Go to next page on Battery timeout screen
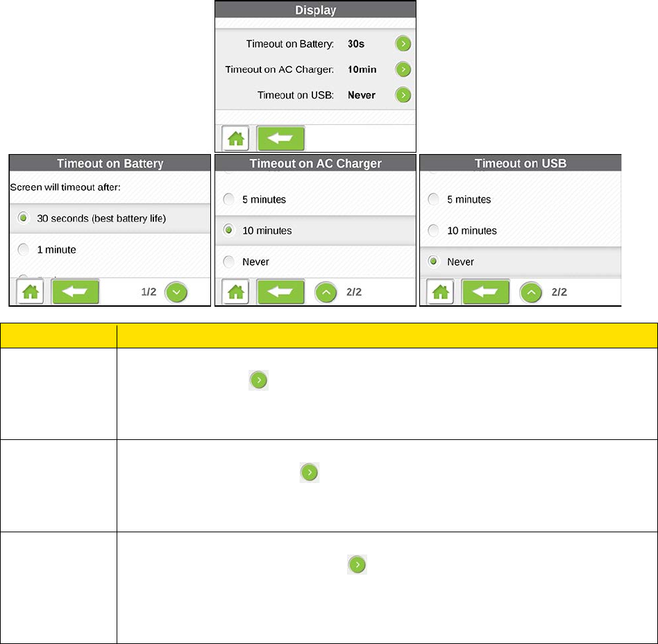 pos(176,292)
